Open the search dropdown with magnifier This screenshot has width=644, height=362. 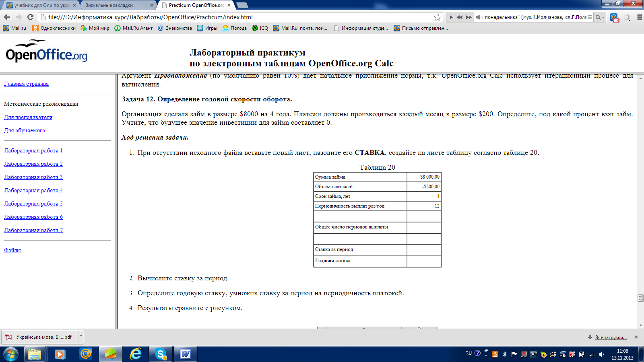[600, 17]
